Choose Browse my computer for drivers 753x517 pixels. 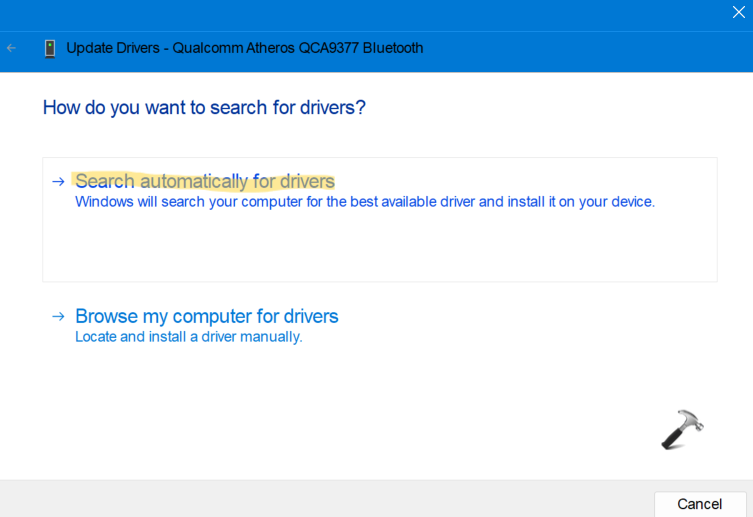(x=207, y=316)
